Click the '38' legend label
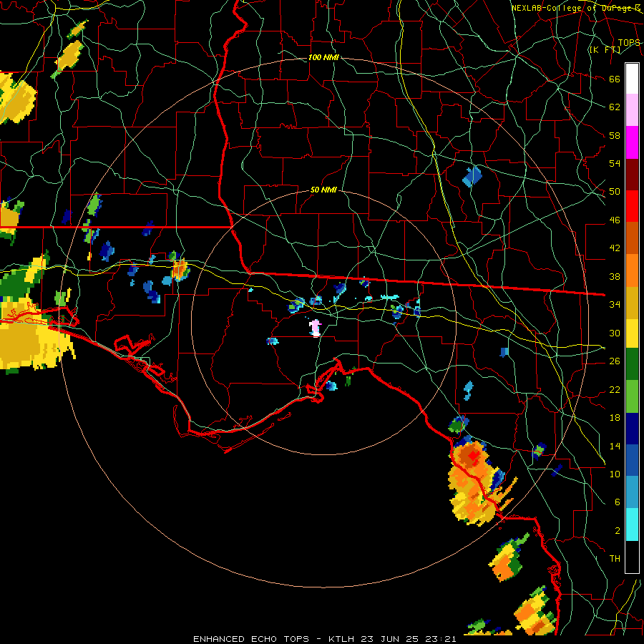The width and height of the screenshot is (644, 644). pos(615,276)
